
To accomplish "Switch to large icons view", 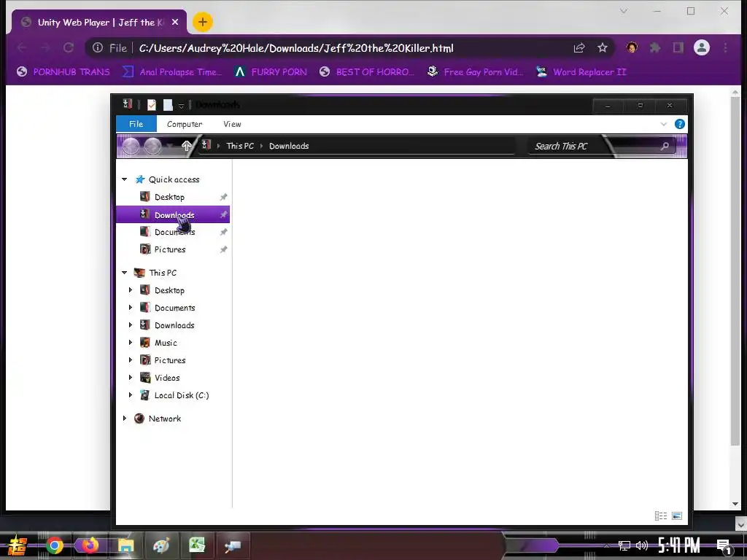I will coord(677,516).
